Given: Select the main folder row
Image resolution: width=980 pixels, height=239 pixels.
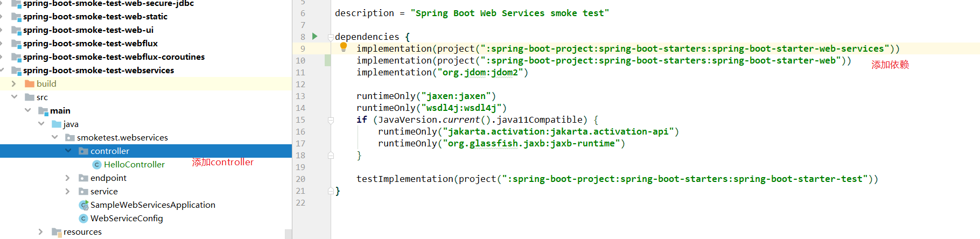Looking at the screenshot, I should [146, 110].
